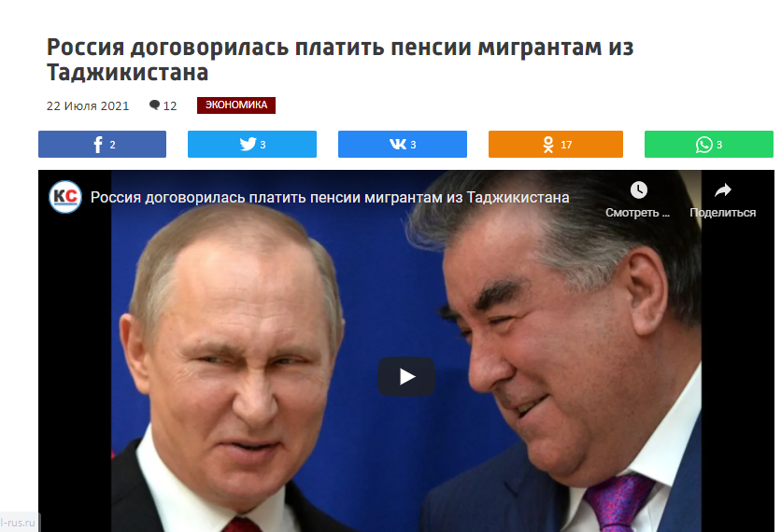This screenshot has height=532, width=781.
Task: Click the Watch later clock icon
Action: coord(639,190)
